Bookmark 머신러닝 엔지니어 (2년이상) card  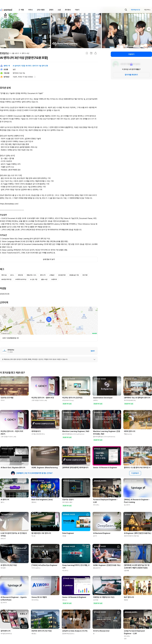[x=88, y=379]
